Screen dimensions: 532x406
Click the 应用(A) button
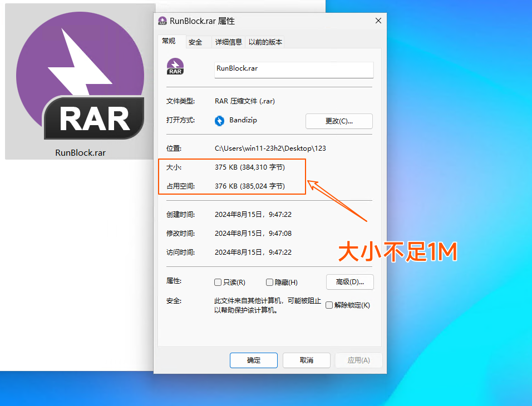point(358,360)
